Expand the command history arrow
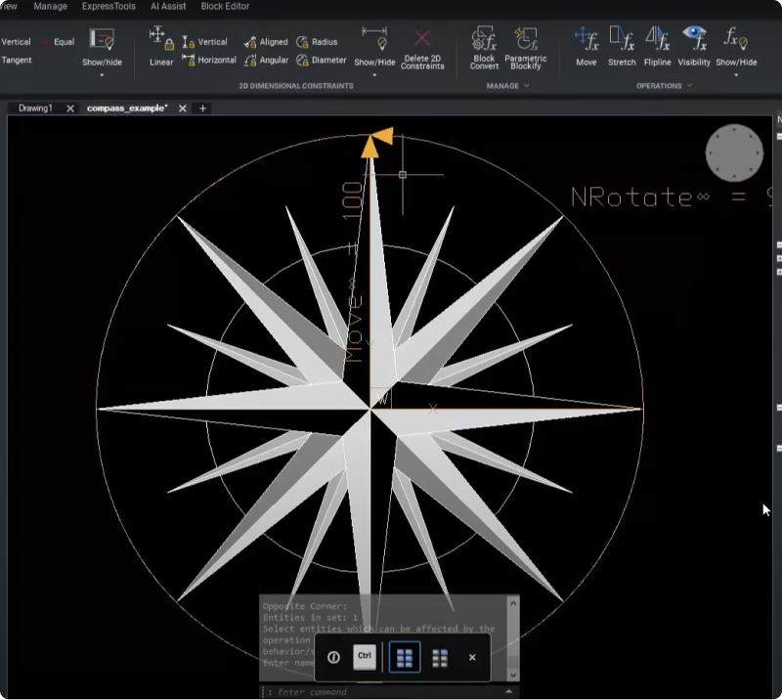The height and width of the screenshot is (700, 782). click(x=509, y=691)
